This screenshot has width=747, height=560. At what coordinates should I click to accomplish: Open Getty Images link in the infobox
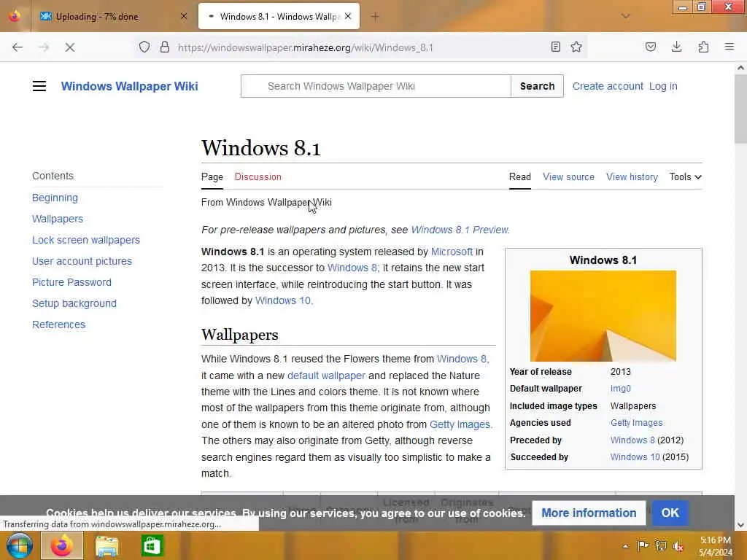(636, 423)
